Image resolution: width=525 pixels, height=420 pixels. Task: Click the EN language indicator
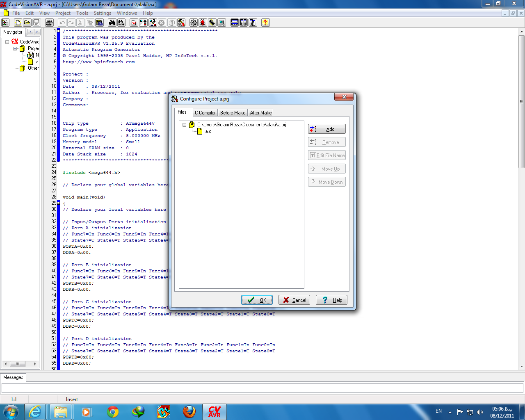point(438,411)
